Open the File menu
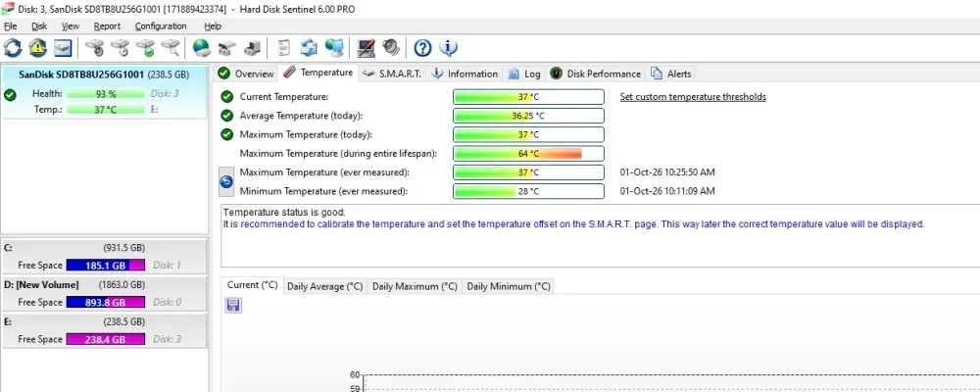This screenshot has width=980, height=392. click(x=10, y=26)
